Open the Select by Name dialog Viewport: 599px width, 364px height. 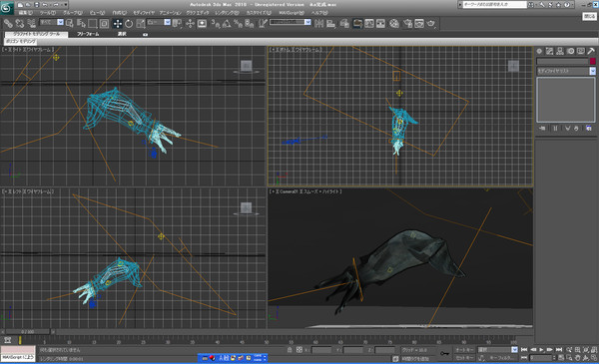coord(81,24)
